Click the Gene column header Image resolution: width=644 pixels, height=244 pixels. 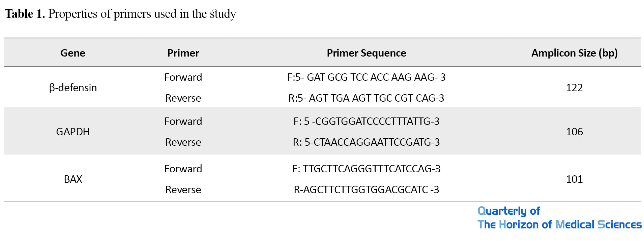tap(73, 53)
